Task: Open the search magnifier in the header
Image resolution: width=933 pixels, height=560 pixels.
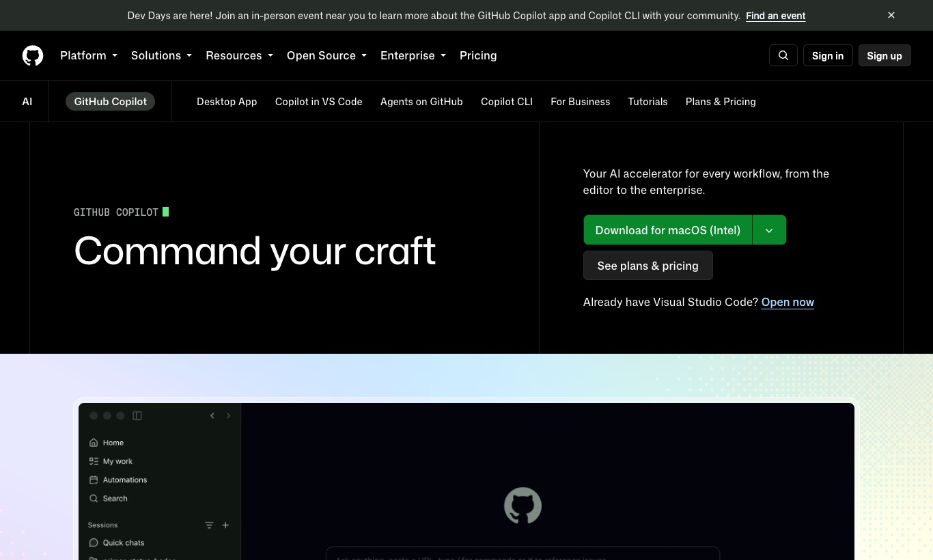Action: click(x=783, y=55)
